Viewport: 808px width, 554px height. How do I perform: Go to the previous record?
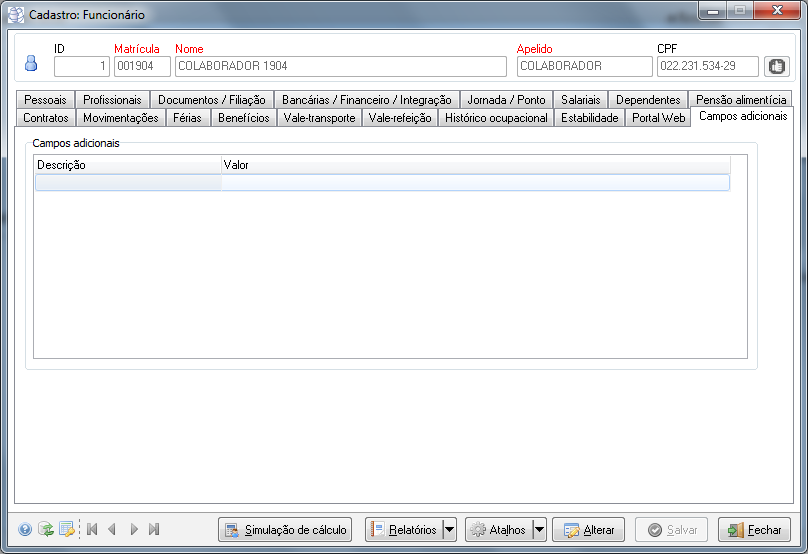[x=112, y=530]
